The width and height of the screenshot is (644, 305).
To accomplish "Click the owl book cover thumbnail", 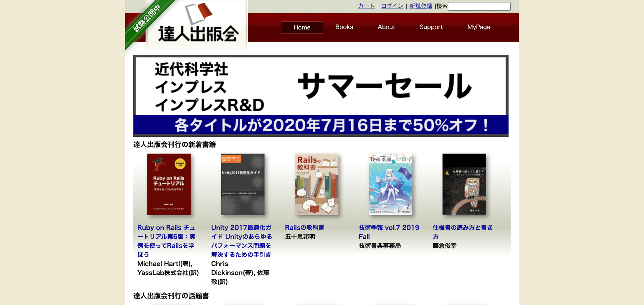I will pos(464,184).
